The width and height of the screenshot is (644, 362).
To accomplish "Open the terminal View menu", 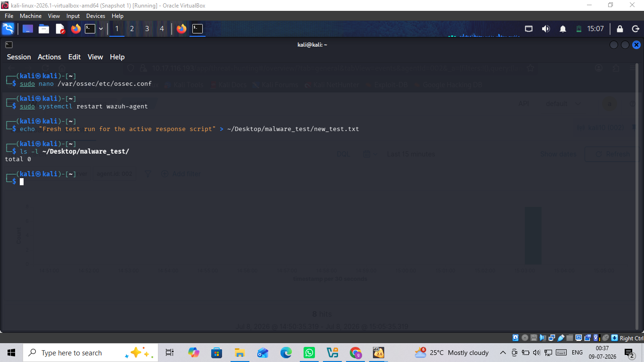I will [x=95, y=57].
